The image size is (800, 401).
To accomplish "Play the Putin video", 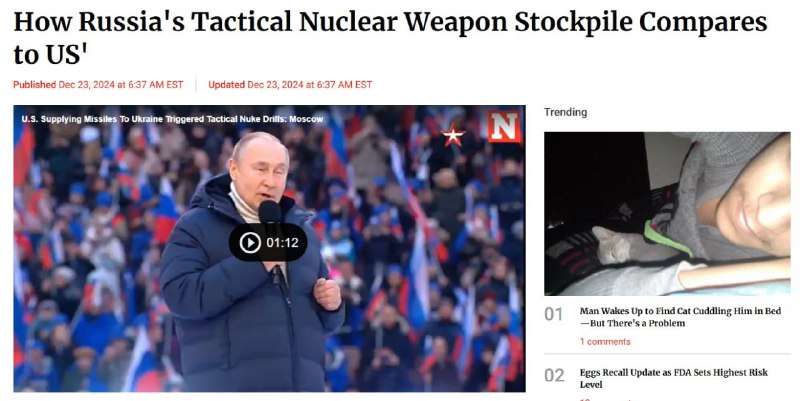I will (x=268, y=242).
